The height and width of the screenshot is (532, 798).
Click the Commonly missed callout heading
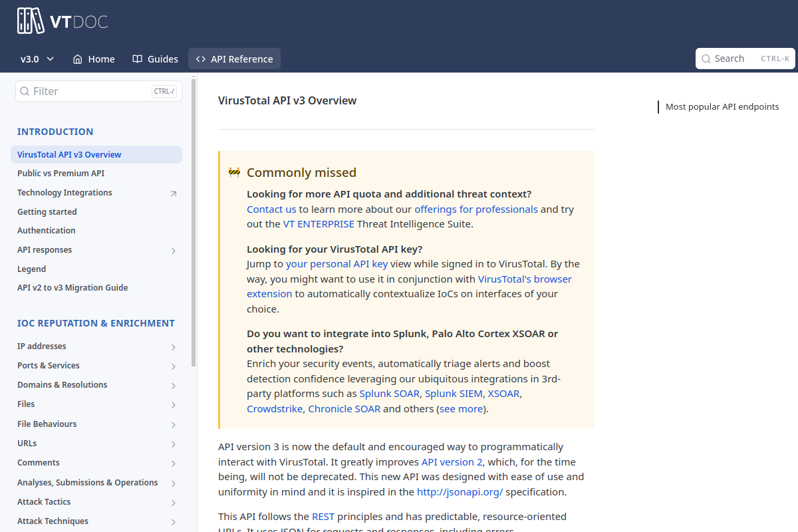(301, 172)
